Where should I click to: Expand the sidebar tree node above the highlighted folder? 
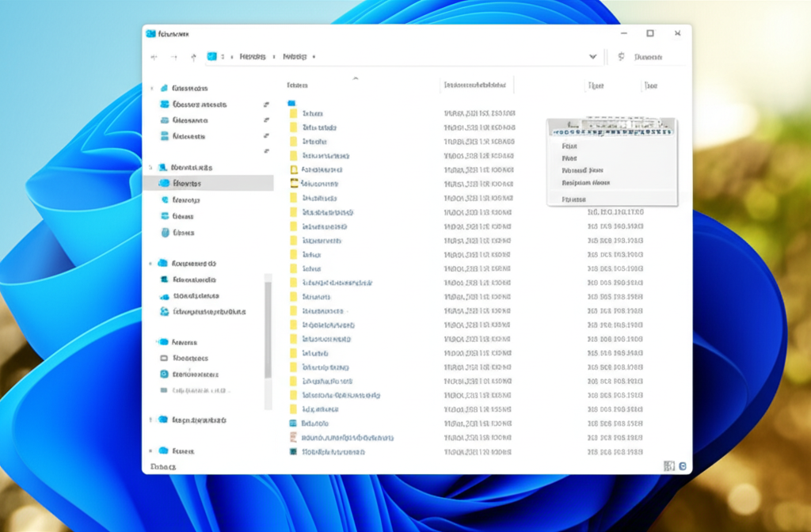click(x=150, y=168)
